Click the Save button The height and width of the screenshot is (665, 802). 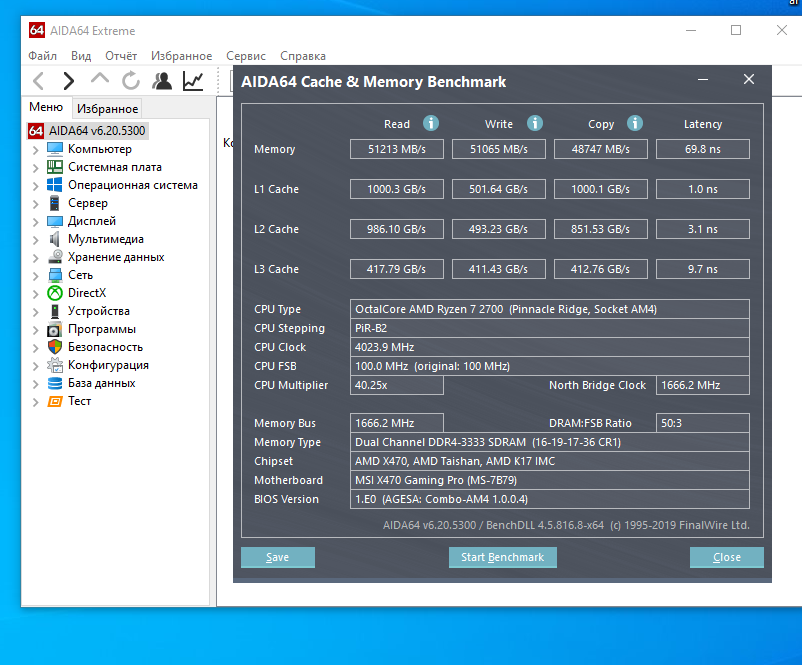pyautogui.click(x=278, y=557)
